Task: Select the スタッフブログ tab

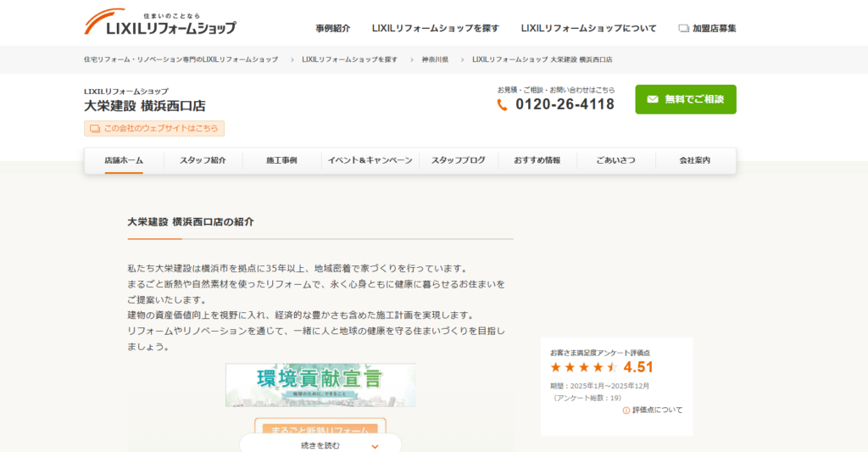Action: coord(458,160)
